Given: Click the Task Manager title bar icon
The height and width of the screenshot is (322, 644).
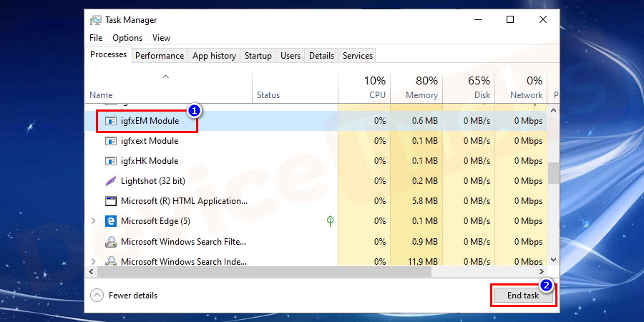Looking at the screenshot, I should pos(96,20).
